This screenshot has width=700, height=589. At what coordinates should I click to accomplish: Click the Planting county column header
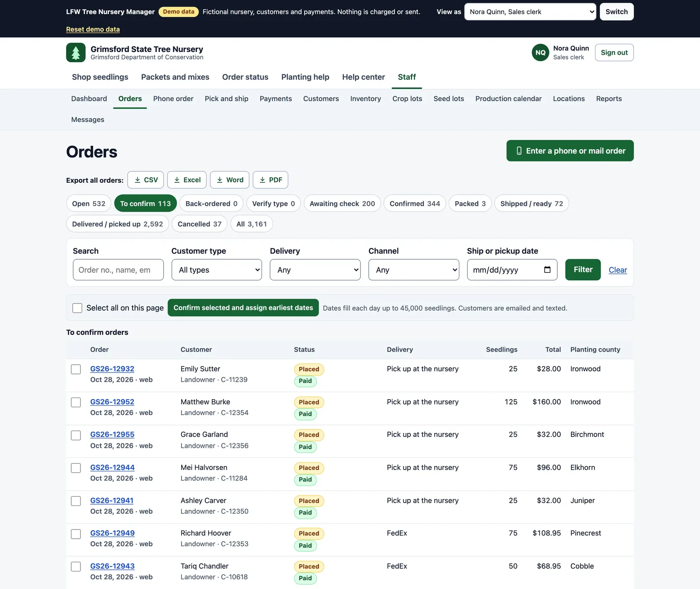pyautogui.click(x=595, y=349)
